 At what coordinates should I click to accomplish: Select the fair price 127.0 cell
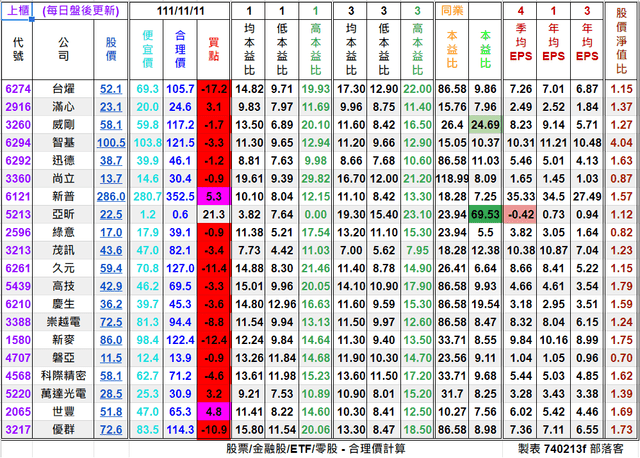click(180, 269)
